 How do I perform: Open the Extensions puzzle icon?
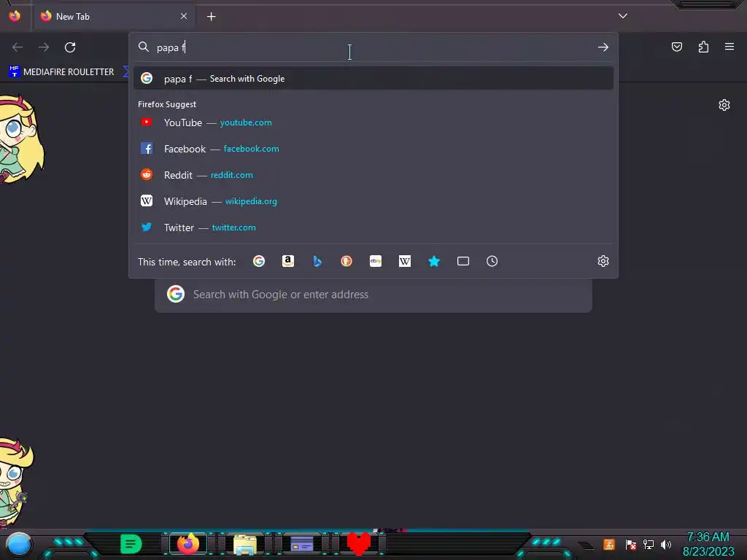pos(703,47)
